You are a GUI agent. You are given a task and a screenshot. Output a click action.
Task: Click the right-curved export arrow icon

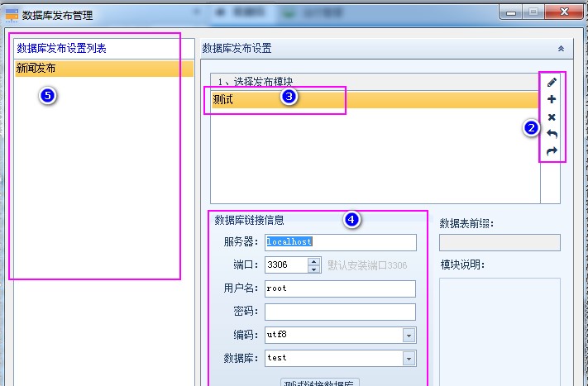tap(552, 151)
